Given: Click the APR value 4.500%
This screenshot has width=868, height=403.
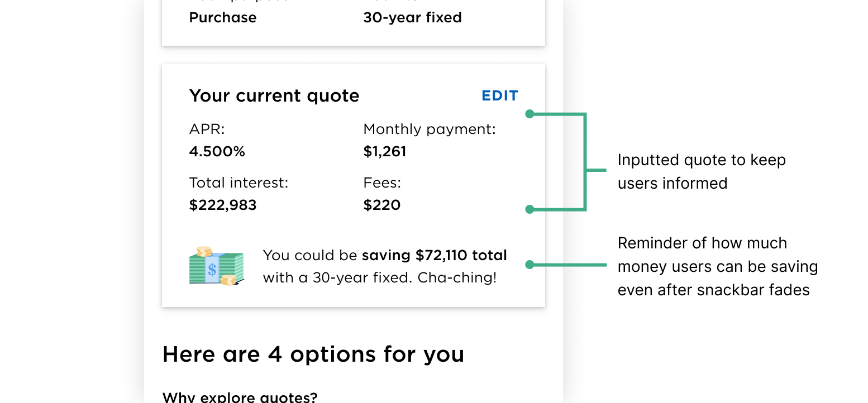Looking at the screenshot, I should (x=217, y=151).
